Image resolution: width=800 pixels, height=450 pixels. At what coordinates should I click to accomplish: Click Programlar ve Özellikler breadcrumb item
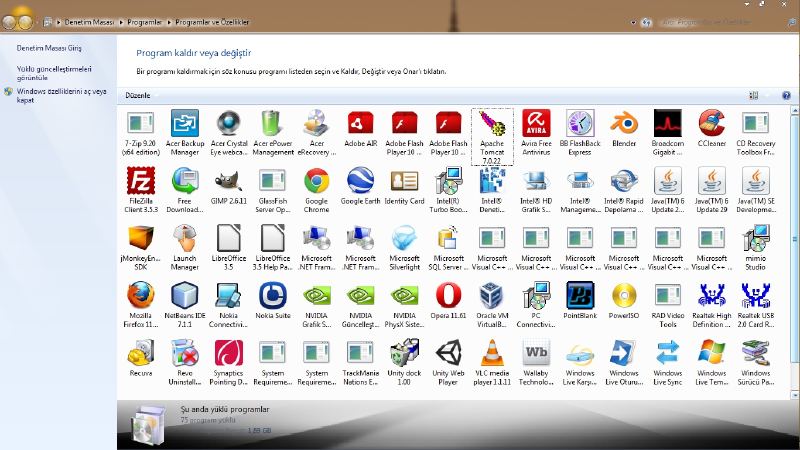pyautogui.click(x=212, y=22)
